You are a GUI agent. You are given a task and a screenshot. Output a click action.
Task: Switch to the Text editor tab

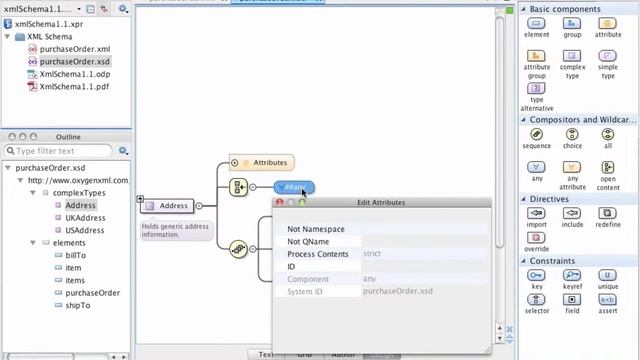click(265, 354)
